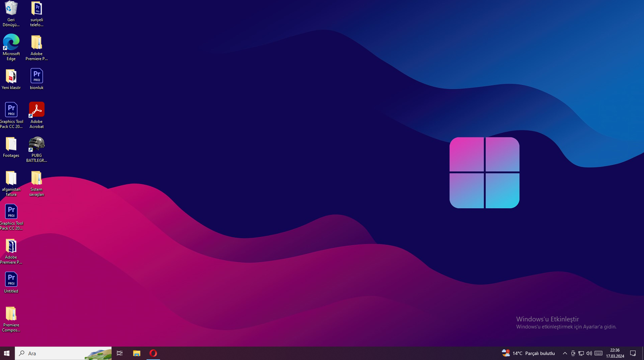Switch to Opera browser on the taskbar
Image resolution: width=644 pixels, height=360 pixels.
point(153,353)
